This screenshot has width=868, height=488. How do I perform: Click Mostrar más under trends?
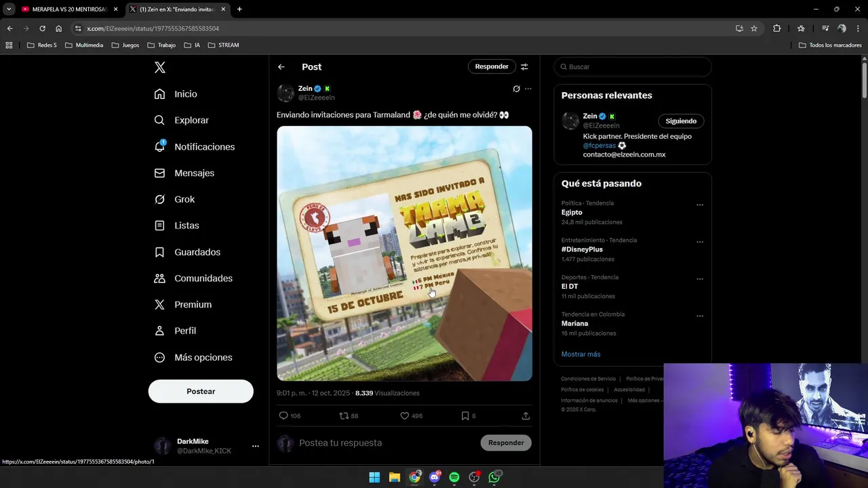pyautogui.click(x=580, y=354)
